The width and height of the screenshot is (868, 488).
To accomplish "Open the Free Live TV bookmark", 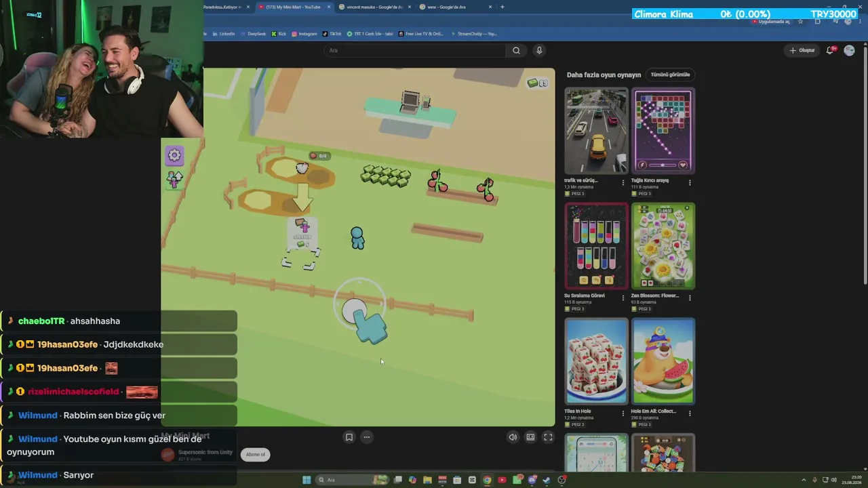I will (421, 34).
